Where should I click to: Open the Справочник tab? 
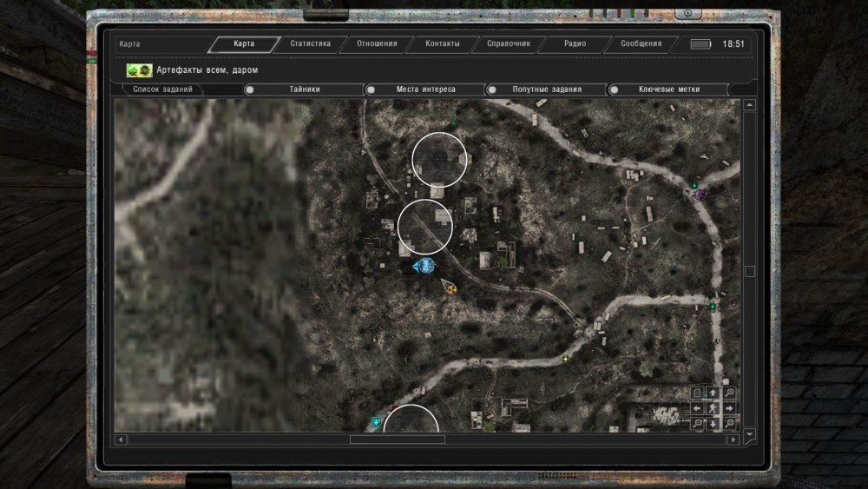509,43
